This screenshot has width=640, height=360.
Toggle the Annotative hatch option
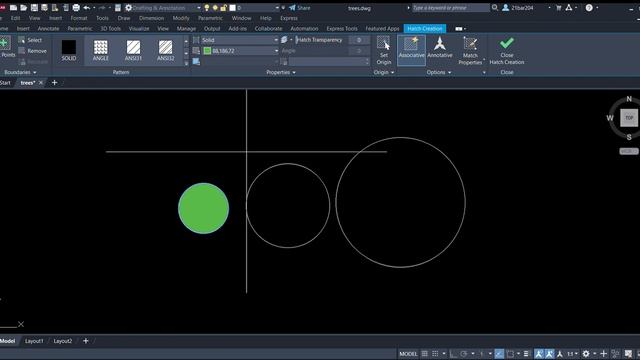pos(440,48)
